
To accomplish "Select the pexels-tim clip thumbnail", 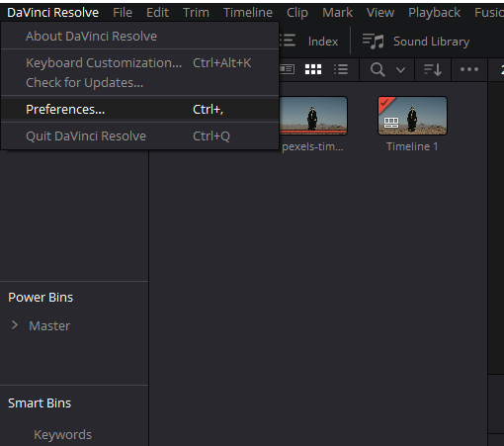I will pyautogui.click(x=313, y=116).
